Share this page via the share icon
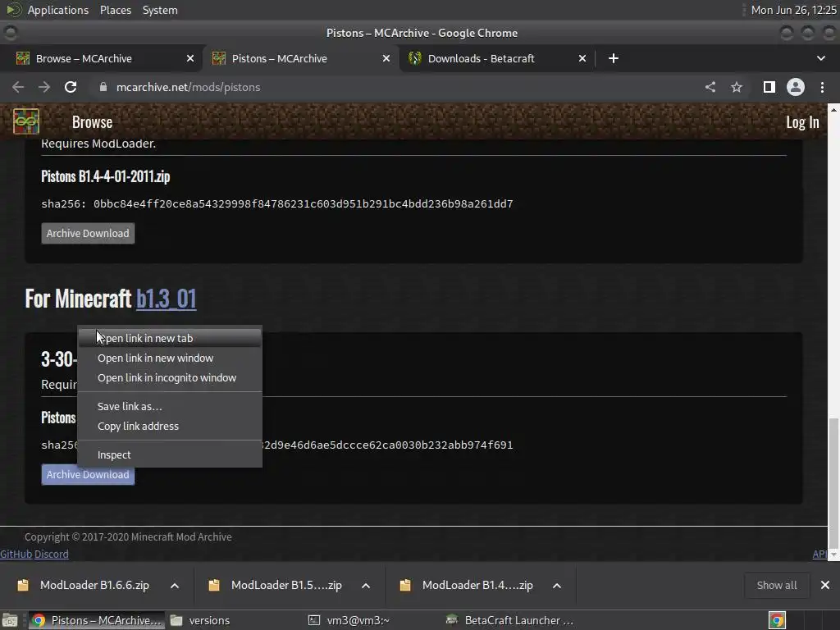This screenshot has height=630, width=840. [x=710, y=87]
